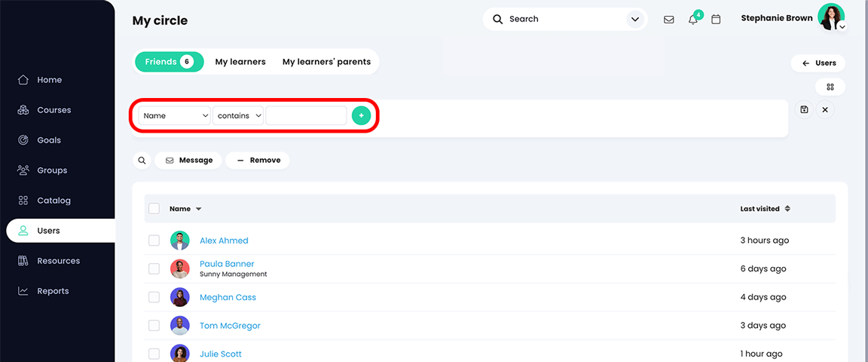Click Paula Banner's avatar
This screenshot has width=868, height=362.
180,269
